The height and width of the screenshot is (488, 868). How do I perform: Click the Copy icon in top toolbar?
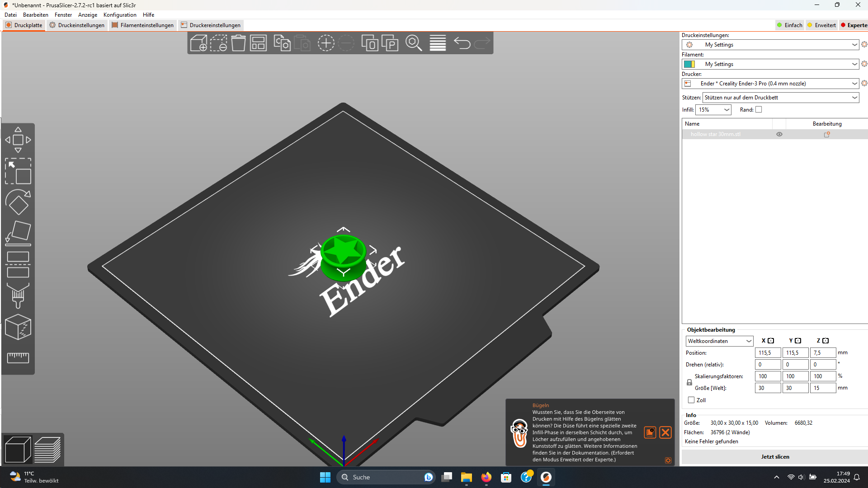[x=282, y=43]
